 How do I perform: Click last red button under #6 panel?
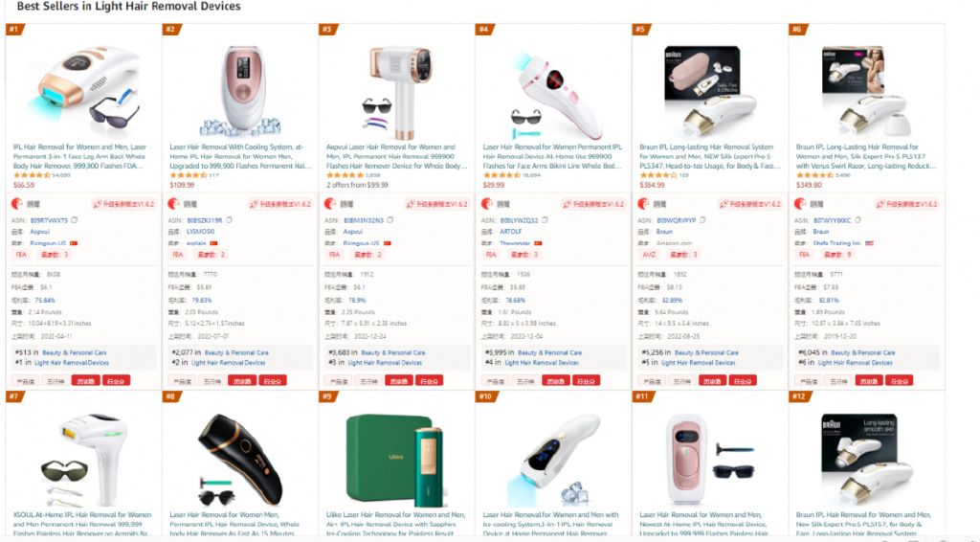900,381
